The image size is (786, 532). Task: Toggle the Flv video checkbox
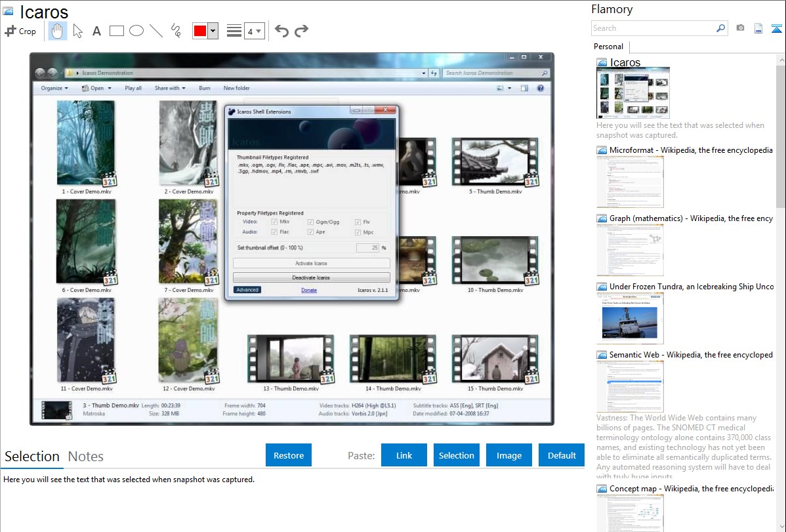[358, 222]
